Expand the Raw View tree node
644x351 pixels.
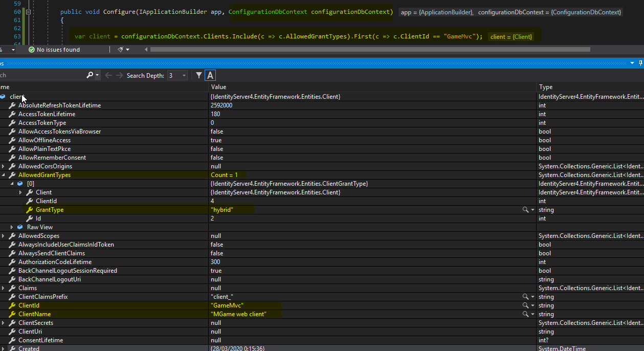pyautogui.click(x=12, y=227)
